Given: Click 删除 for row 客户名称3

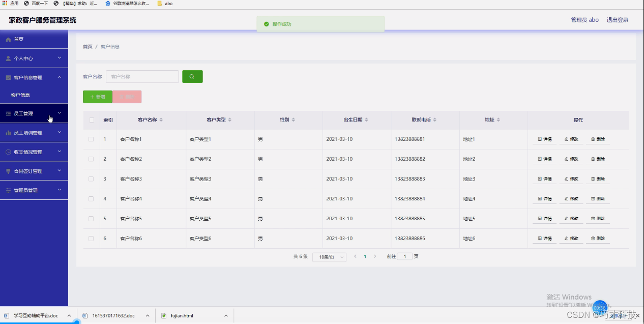Looking at the screenshot, I should (x=598, y=179).
